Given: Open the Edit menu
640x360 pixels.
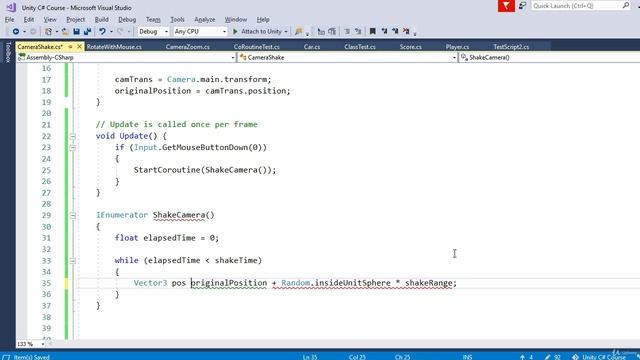Looking at the screenshot, I should [29, 20].
